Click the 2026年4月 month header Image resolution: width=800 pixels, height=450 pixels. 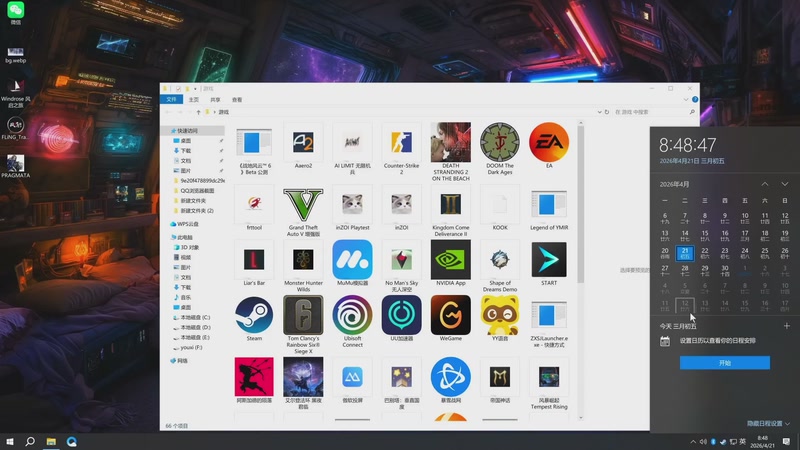coord(674,184)
